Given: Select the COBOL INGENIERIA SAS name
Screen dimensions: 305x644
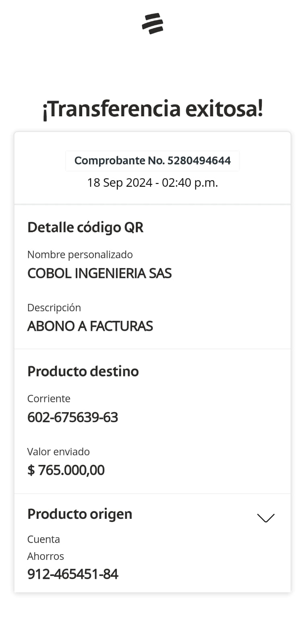Looking at the screenshot, I should coord(99,273).
